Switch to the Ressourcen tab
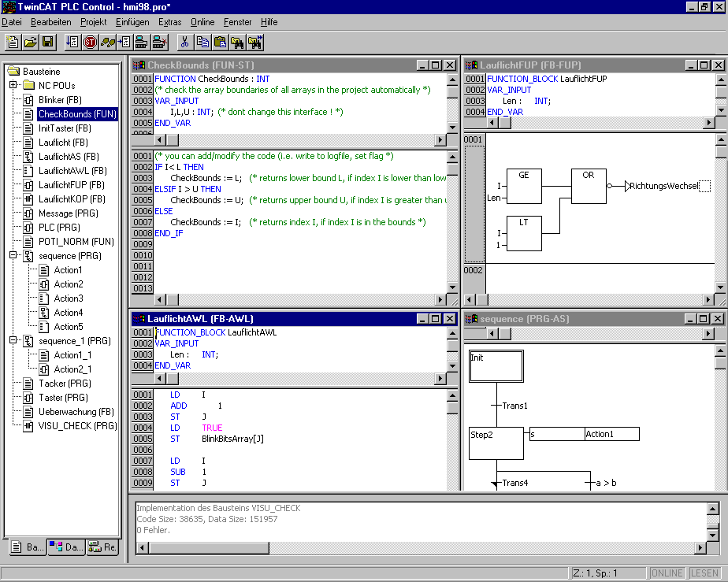Image resolution: width=728 pixels, height=582 pixels. 102,547
